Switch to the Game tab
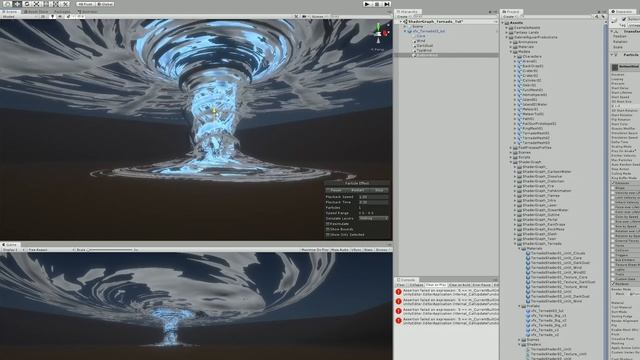Viewport: 640px width, 360px height. pos(10,244)
